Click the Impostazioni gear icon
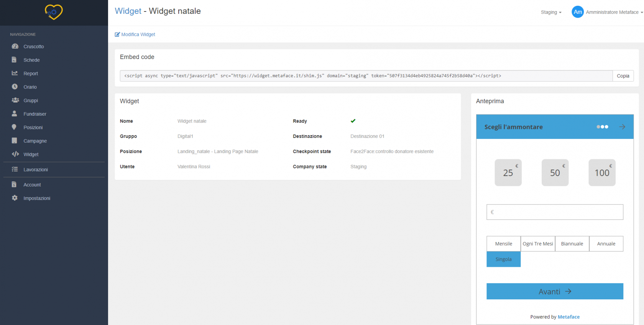The image size is (644, 325). coord(15,198)
